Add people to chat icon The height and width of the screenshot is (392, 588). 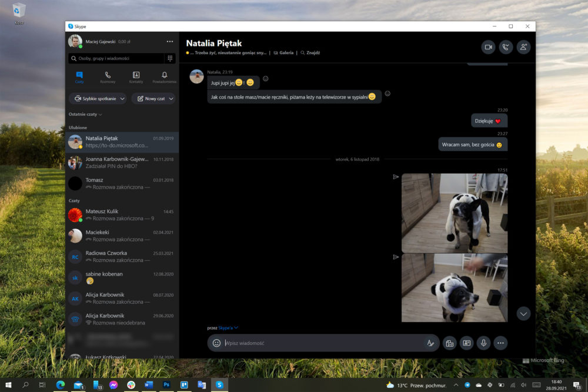click(x=523, y=47)
